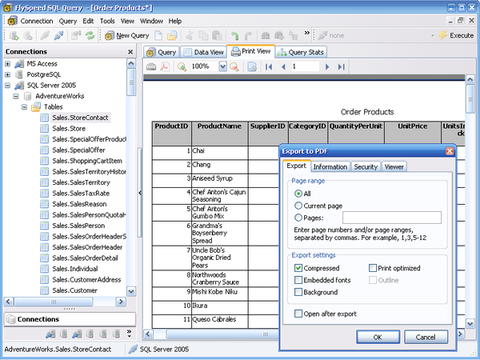Click the printer icon in print toolbar
The width and height of the screenshot is (480, 360).
click(151, 67)
